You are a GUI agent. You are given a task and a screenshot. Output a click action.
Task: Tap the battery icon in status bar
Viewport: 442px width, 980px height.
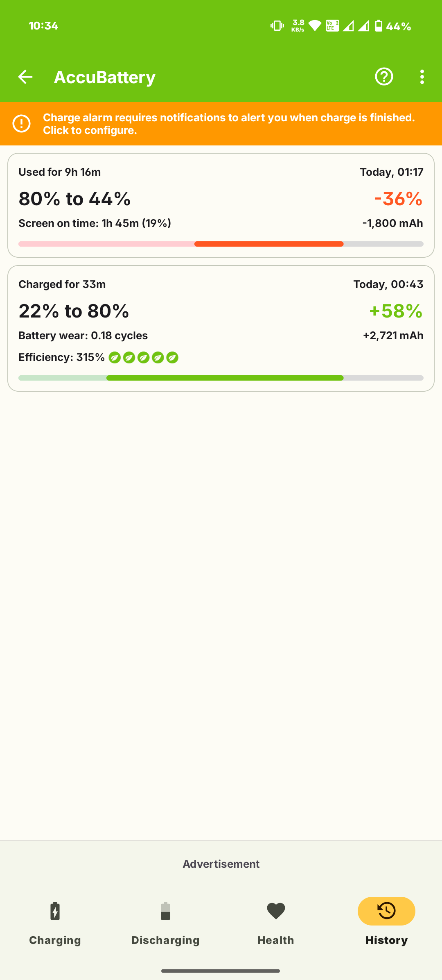pyautogui.click(x=379, y=26)
